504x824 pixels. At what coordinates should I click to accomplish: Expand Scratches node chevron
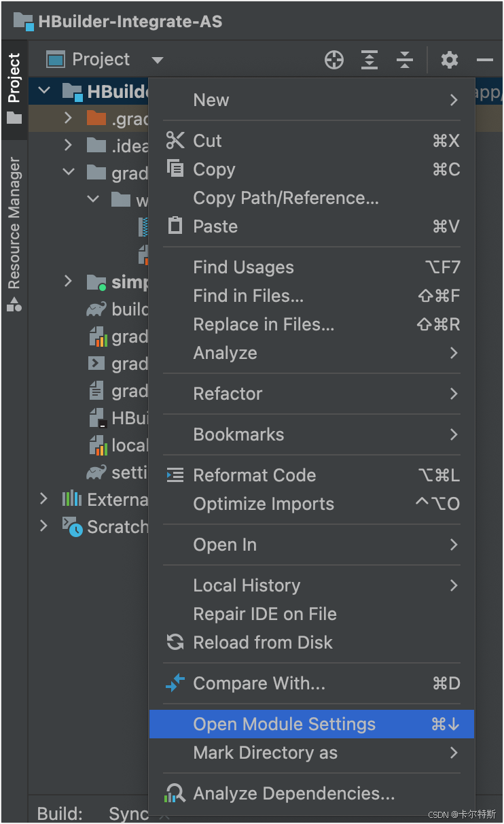click(43, 526)
